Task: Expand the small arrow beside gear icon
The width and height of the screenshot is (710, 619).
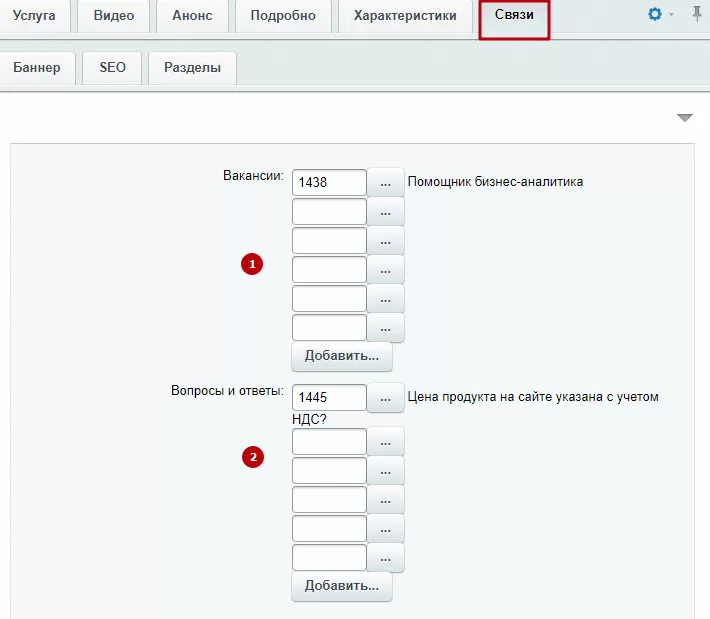Action: [x=672, y=14]
